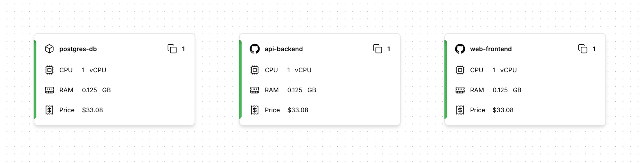Click the 0.125 GB RAM value on web-frontend
Viewport: 644px width, 163px height.
pos(507,90)
